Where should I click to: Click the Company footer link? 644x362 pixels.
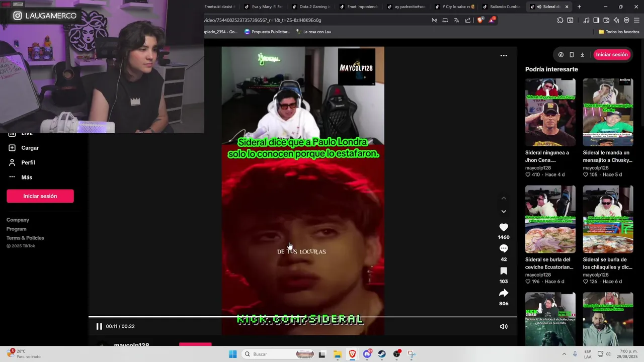tap(18, 220)
